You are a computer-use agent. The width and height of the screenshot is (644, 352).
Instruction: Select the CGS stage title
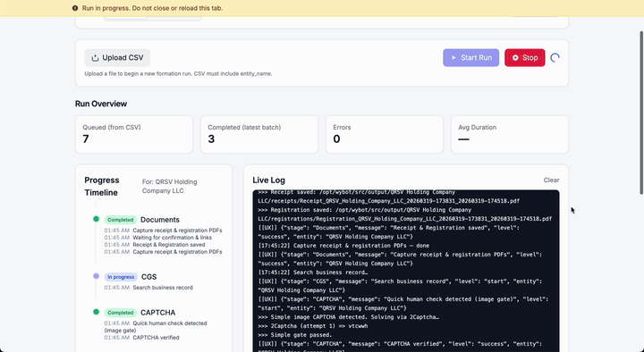pyautogui.click(x=148, y=277)
